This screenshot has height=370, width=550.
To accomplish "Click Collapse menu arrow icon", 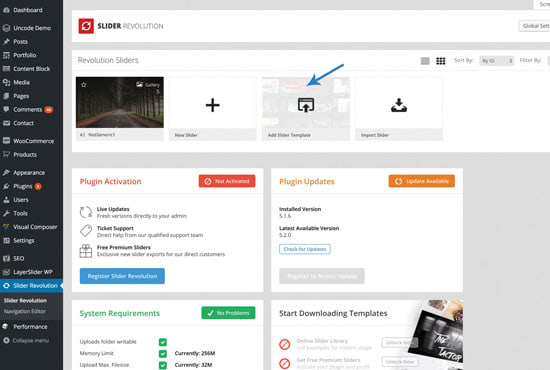I will (x=6, y=340).
